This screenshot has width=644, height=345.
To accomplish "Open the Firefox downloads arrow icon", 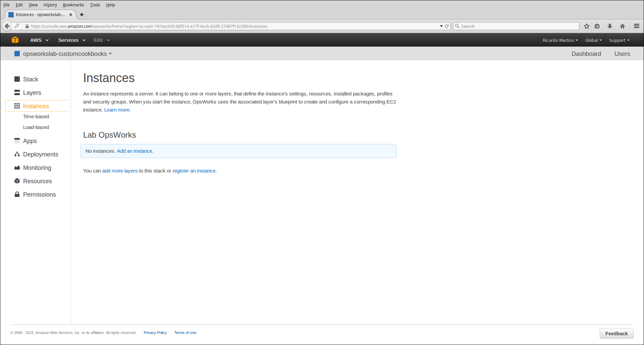I will pyautogui.click(x=610, y=26).
